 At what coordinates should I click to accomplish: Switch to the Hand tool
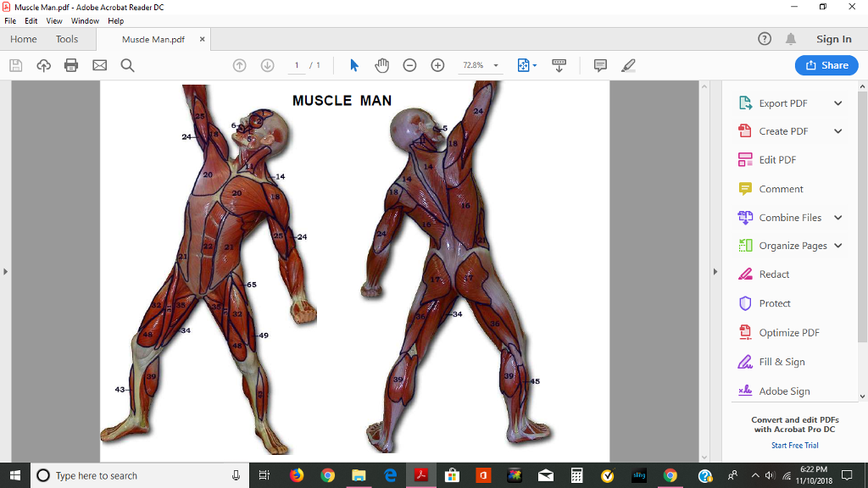[381, 64]
